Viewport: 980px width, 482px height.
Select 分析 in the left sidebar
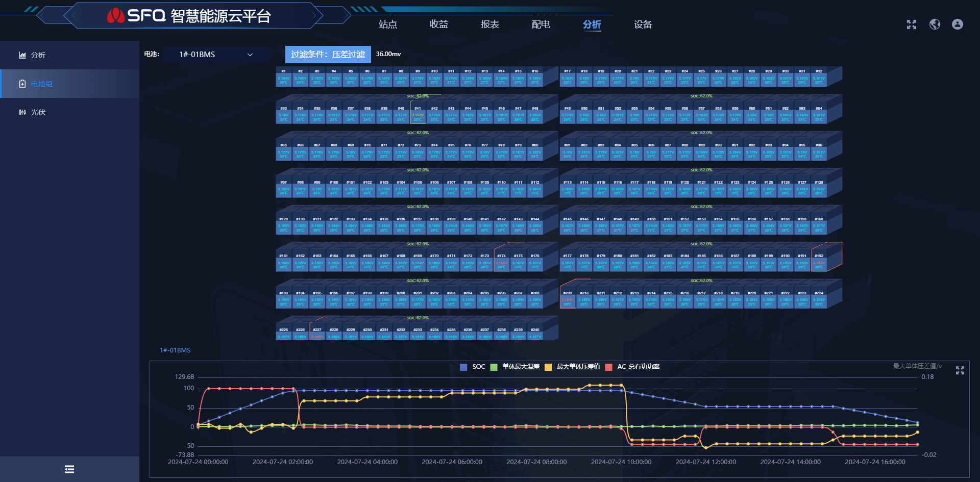[69, 55]
